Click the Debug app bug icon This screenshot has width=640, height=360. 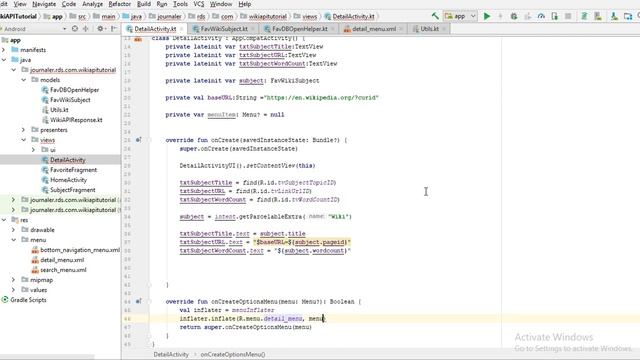(514, 16)
